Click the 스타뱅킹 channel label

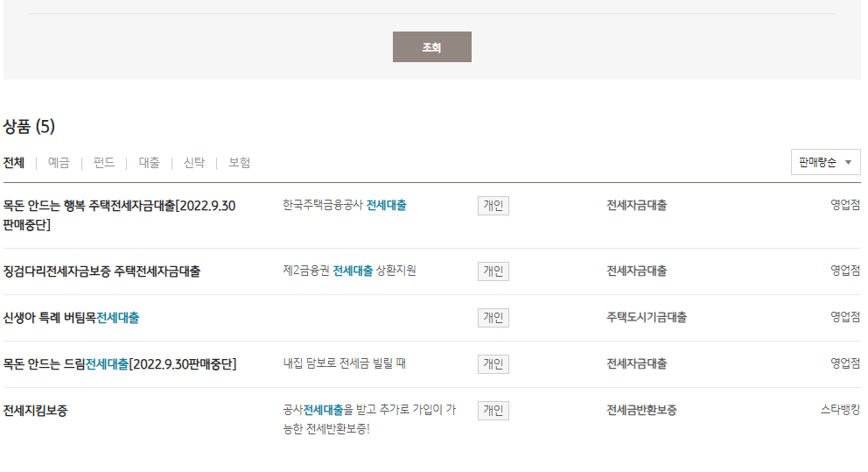coord(840,409)
